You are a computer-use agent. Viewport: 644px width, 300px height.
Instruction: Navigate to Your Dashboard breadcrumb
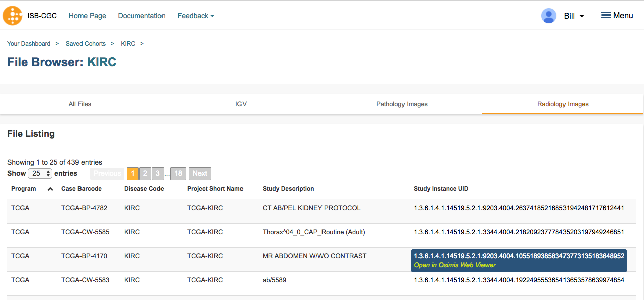[x=29, y=44]
